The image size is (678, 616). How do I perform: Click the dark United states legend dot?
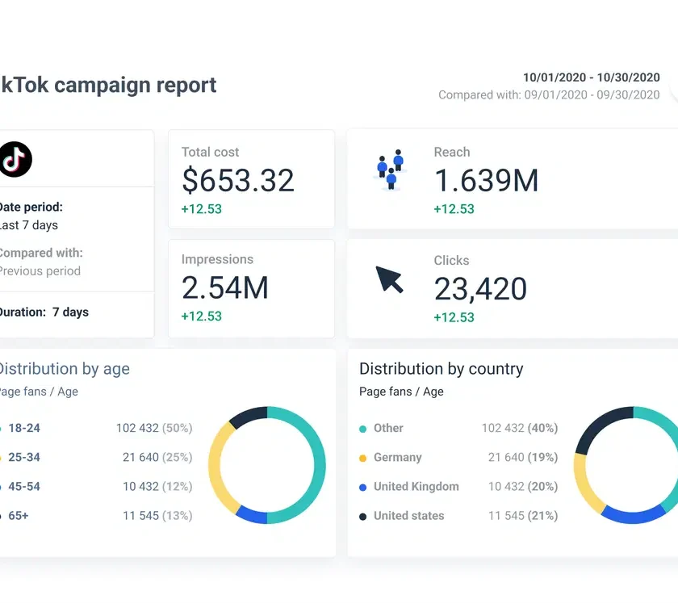tap(362, 517)
